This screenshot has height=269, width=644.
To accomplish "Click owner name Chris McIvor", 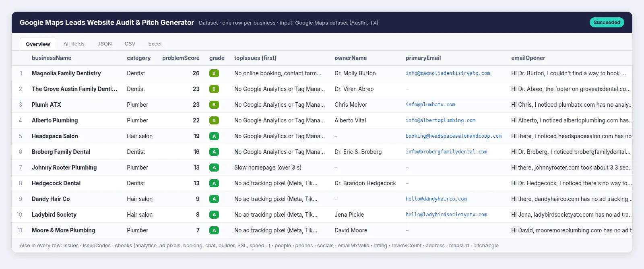I will [351, 105].
